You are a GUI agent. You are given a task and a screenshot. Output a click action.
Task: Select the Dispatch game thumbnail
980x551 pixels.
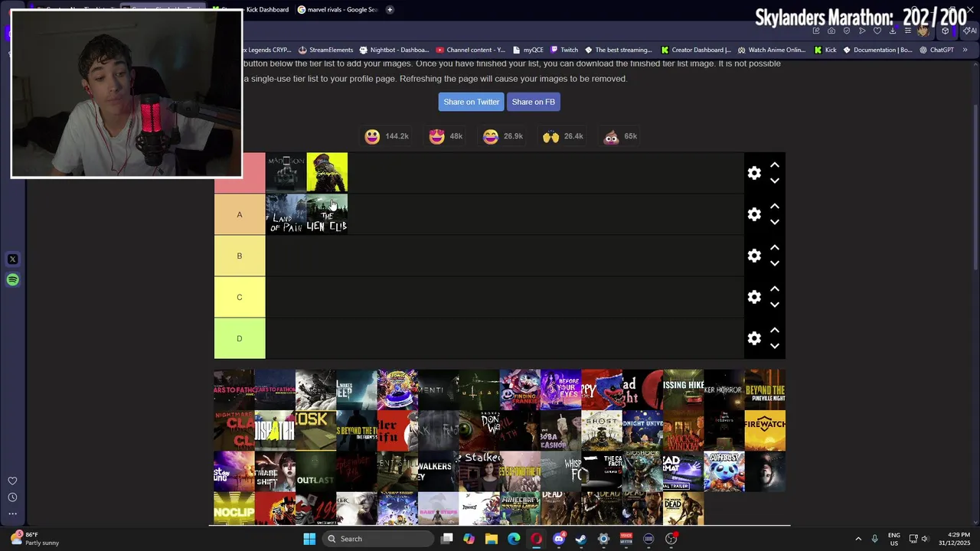point(275,431)
